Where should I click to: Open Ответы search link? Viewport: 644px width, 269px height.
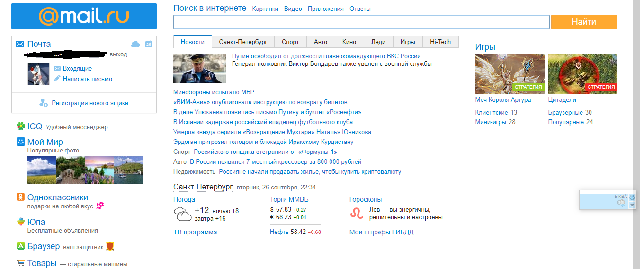click(360, 9)
